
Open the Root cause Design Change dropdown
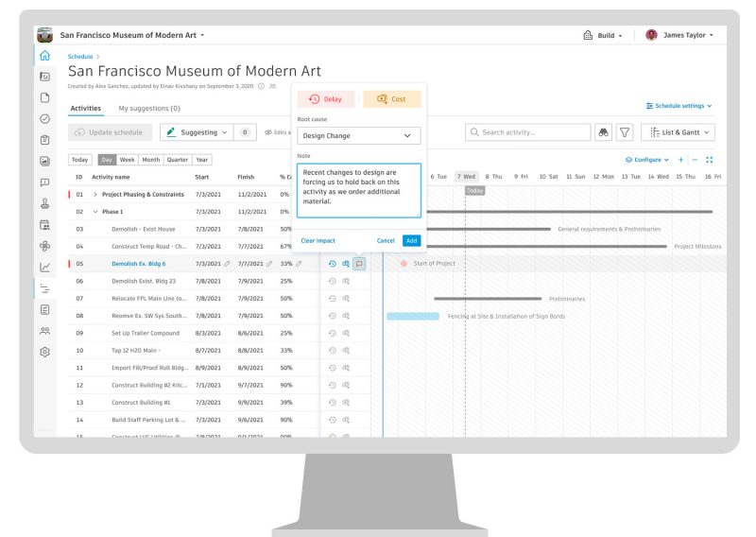tap(359, 135)
